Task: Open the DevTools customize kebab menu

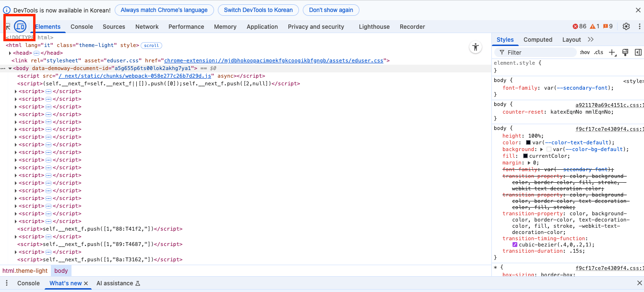Action: click(639, 26)
